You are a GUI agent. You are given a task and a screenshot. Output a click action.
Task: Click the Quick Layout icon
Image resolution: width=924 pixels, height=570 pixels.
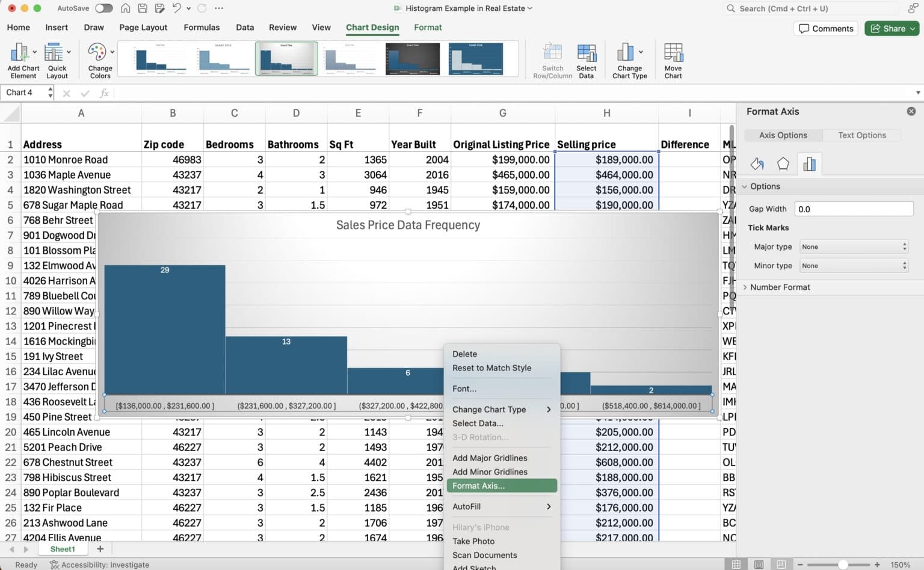pos(57,58)
